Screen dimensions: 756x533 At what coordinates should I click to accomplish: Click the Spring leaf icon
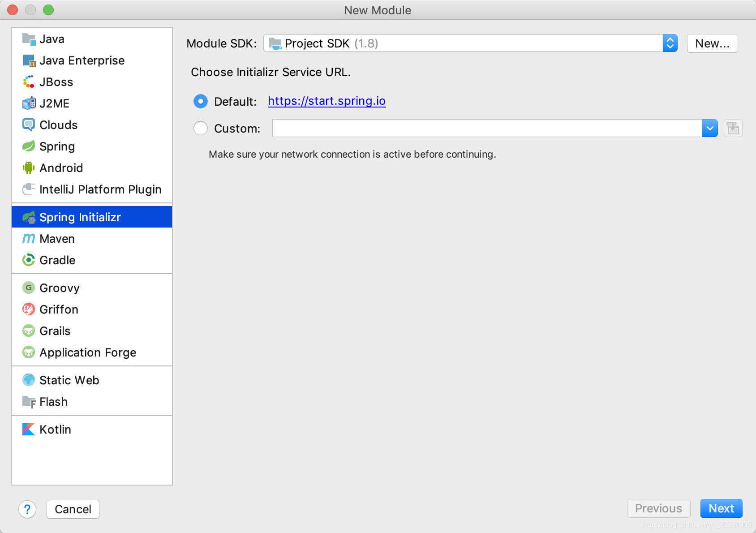coord(29,146)
